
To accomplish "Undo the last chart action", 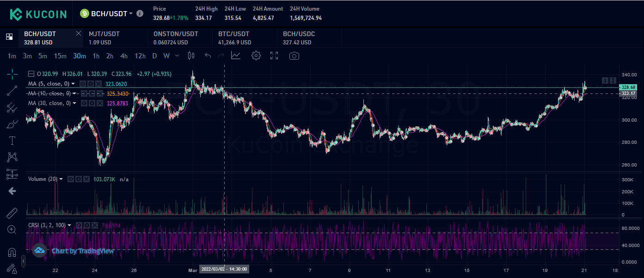I will coord(208,56).
